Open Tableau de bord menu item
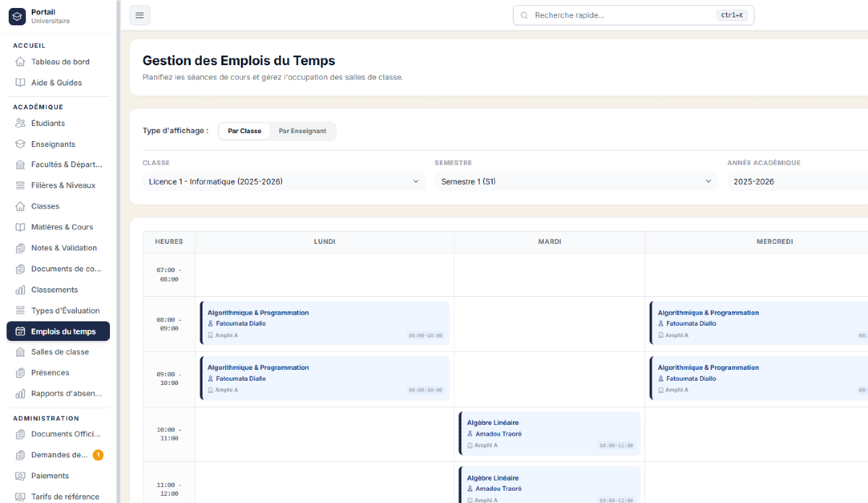Screen dimensions: 868x503 point(58,62)
